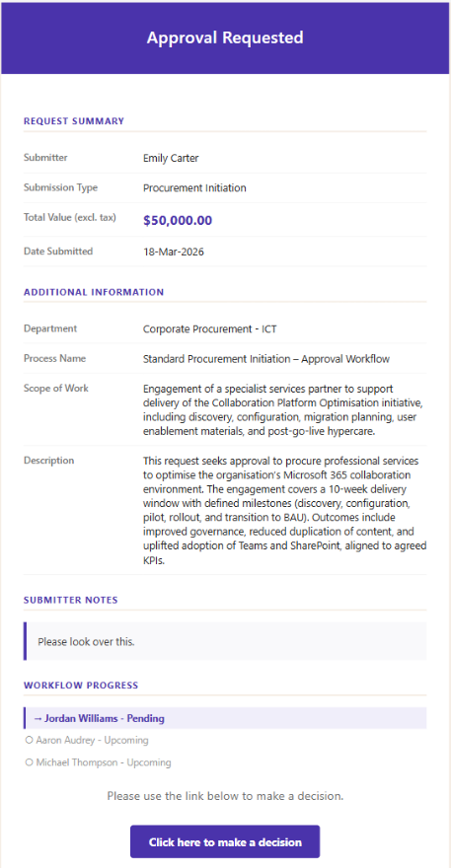Select the circle icon beside Aaron Audrey
Viewport: 451px width, 868px height.
tap(29, 740)
